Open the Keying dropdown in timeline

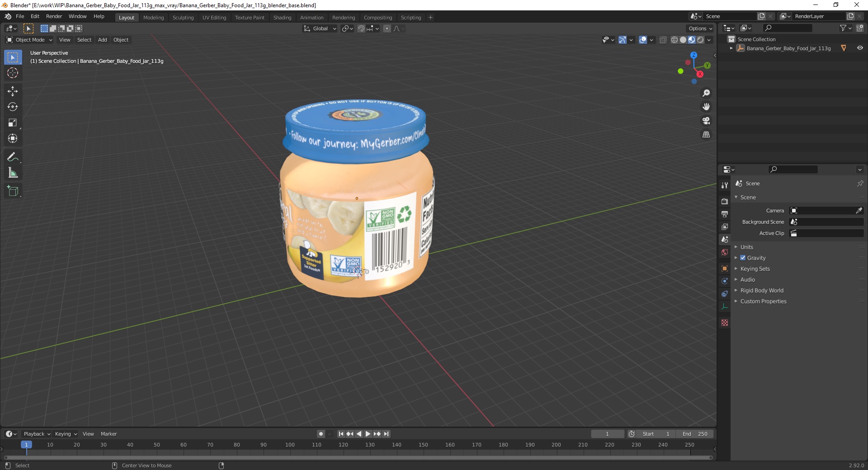pos(66,434)
